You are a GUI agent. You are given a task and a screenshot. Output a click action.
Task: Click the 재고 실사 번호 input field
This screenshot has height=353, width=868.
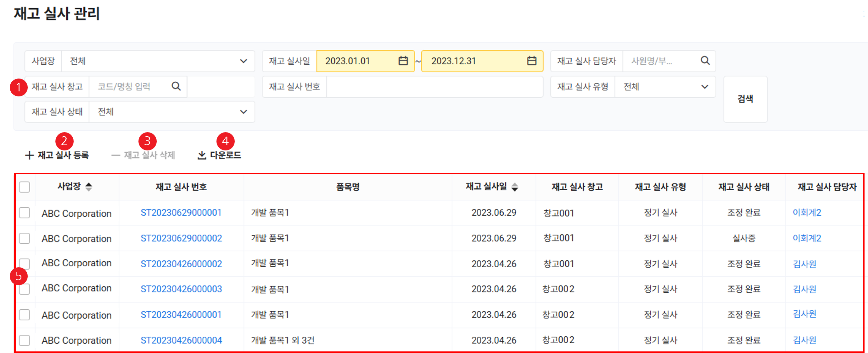coord(434,86)
